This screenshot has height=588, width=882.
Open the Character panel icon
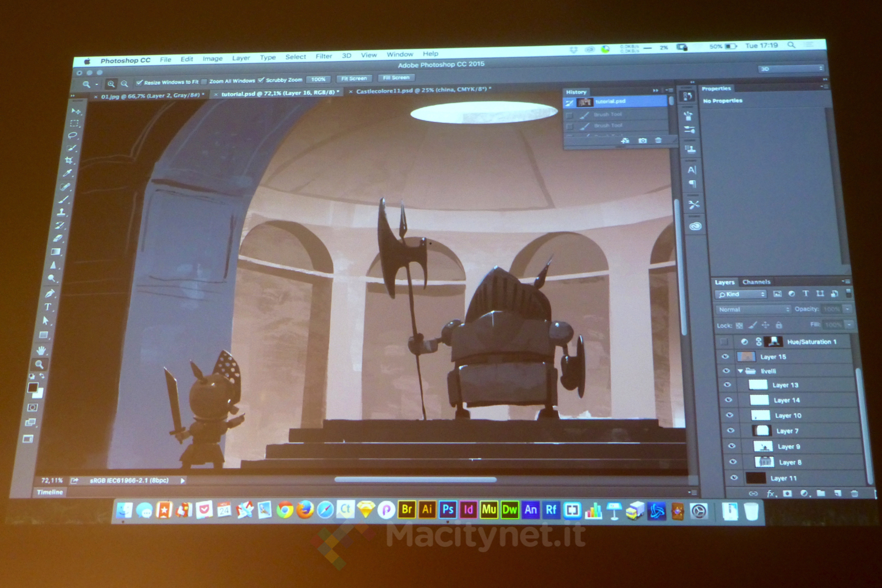click(x=692, y=170)
